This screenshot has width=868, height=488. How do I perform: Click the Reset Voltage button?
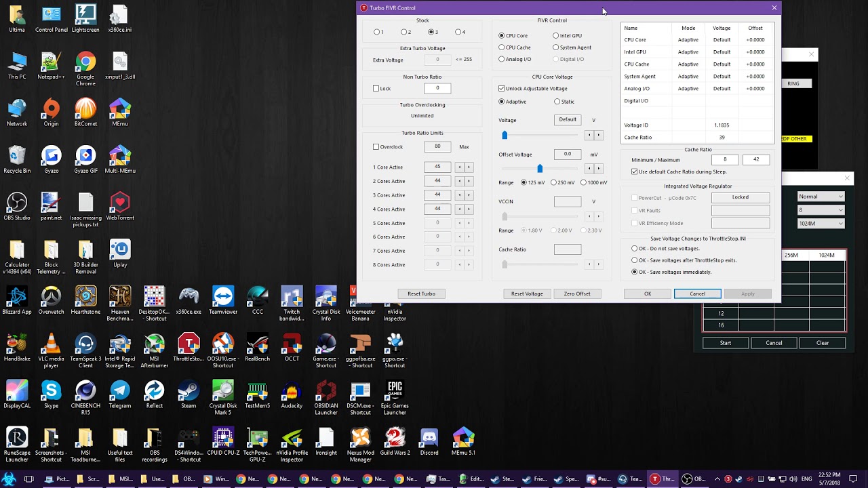point(527,293)
